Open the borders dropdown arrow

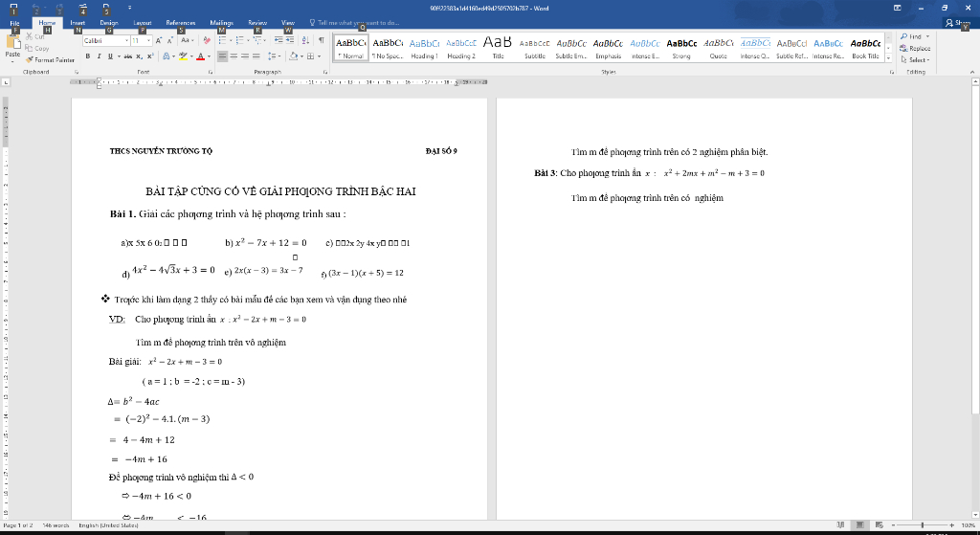(319, 56)
